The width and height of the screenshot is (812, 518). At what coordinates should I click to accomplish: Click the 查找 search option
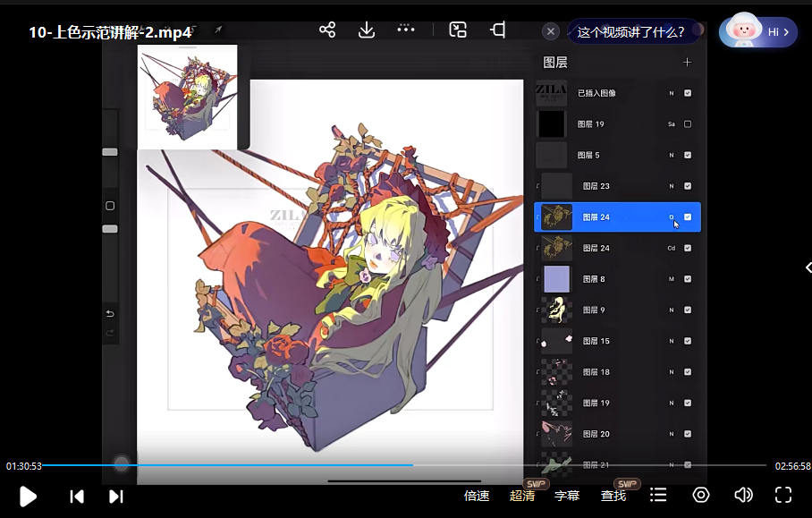(x=613, y=496)
